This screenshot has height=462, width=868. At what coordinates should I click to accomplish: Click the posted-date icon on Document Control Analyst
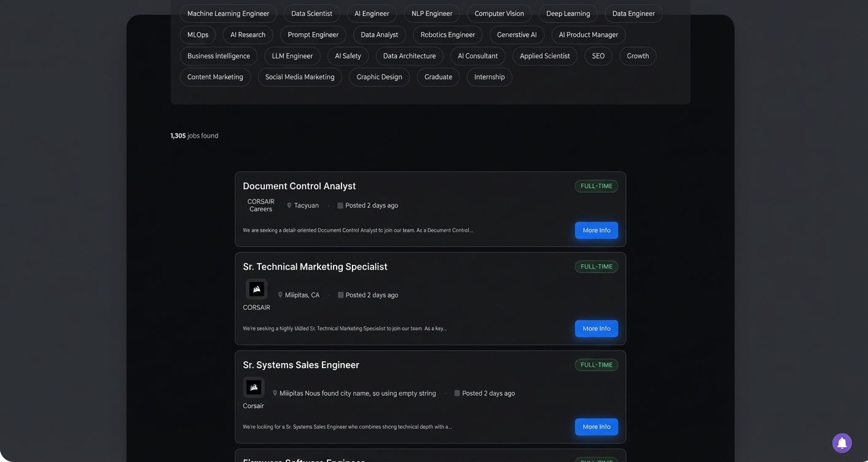[x=340, y=205]
